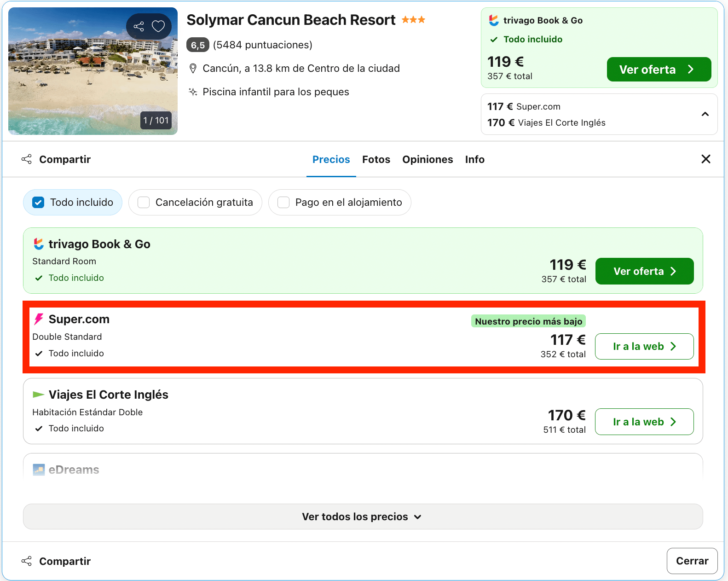728x581 pixels.
Task: Click the top Compartir link
Action: pyautogui.click(x=65, y=159)
